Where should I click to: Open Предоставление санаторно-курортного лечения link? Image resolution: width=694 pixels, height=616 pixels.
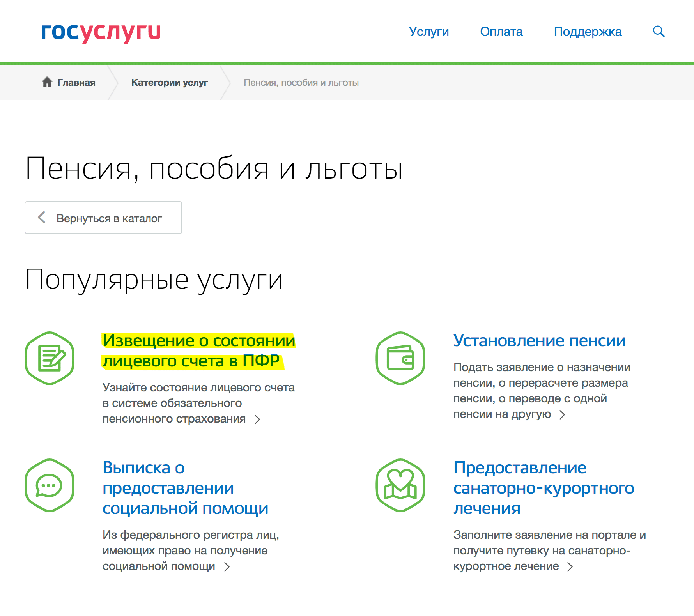[x=544, y=488]
